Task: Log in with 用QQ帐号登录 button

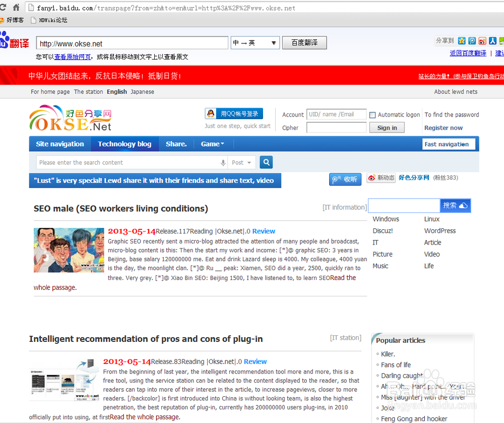Action: (x=234, y=113)
